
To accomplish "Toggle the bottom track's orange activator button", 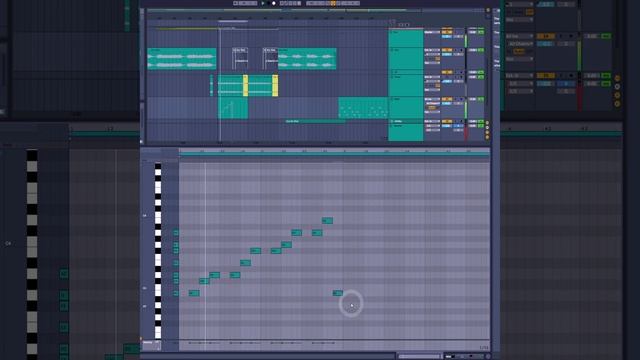I will [x=447, y=121].
